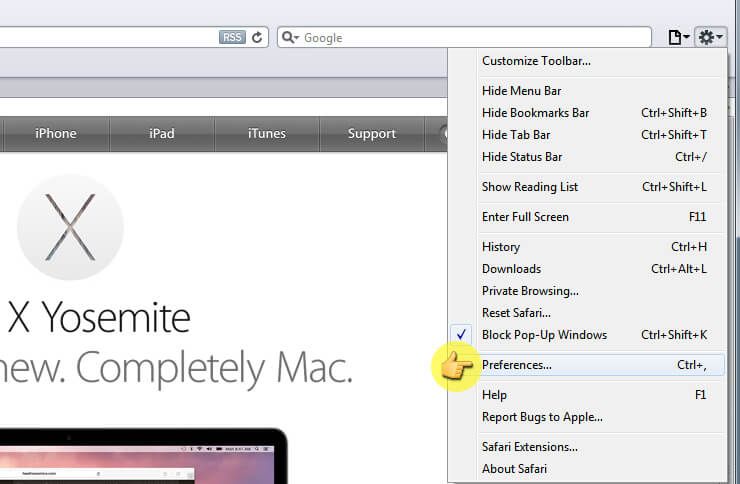Choose Report Bugs to Apple...
The height and width of the screenshot is (484, 740).
[588, 417]
